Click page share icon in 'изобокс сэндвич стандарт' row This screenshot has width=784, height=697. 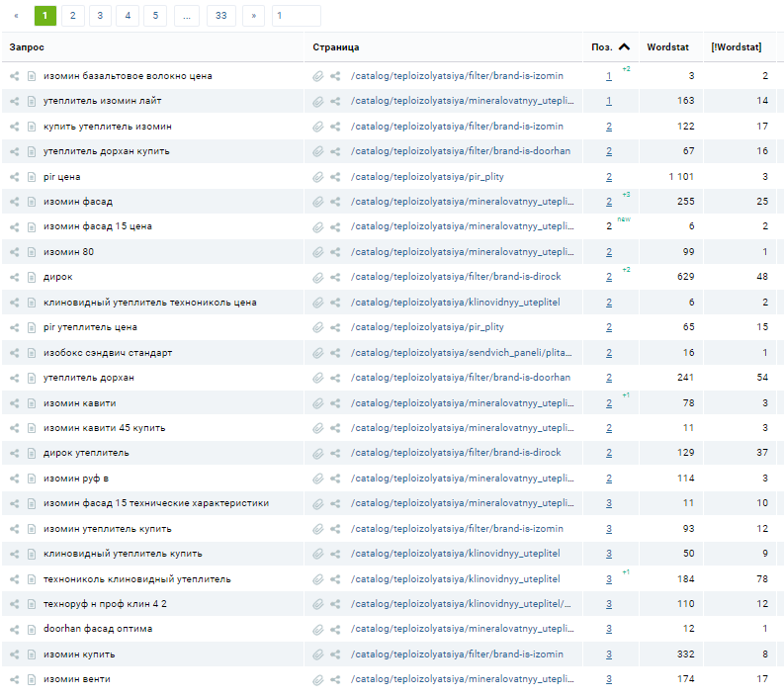[335, 353]
